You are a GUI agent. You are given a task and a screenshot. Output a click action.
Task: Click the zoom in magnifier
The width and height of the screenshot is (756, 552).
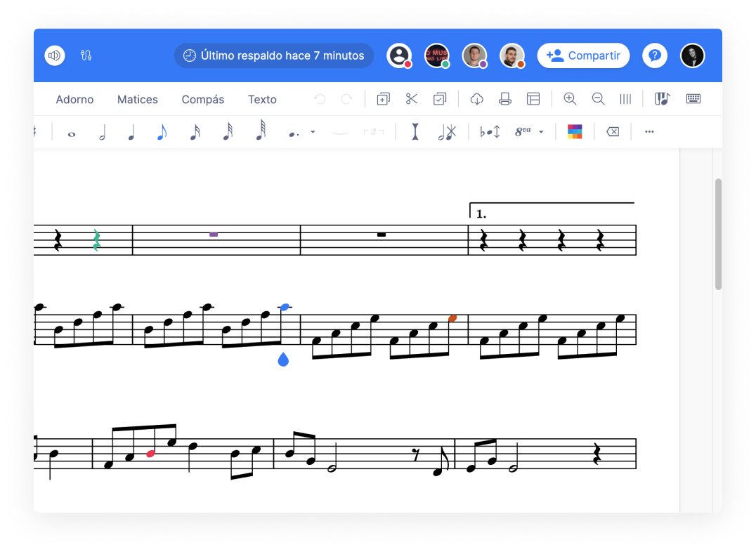coord(570,99)
